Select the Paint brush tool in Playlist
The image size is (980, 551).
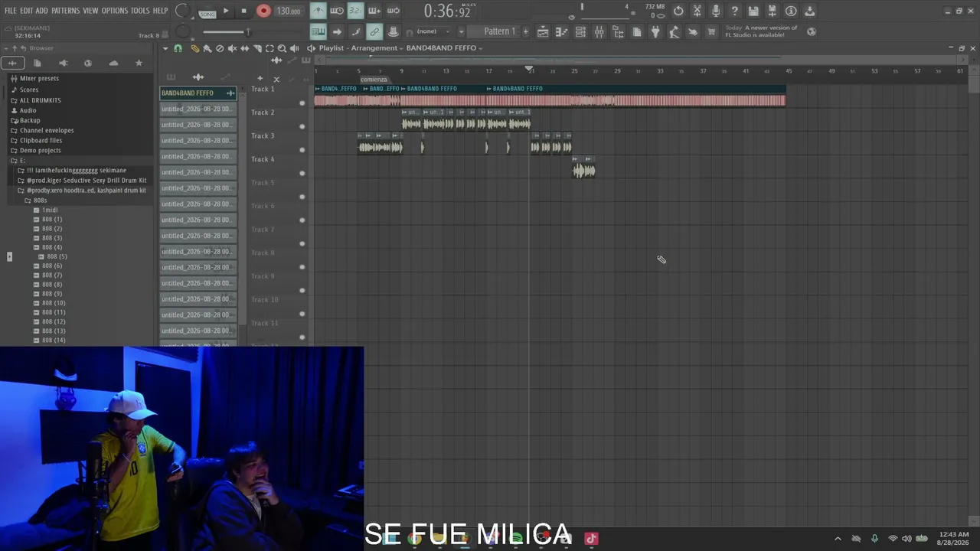pos(207,48)
